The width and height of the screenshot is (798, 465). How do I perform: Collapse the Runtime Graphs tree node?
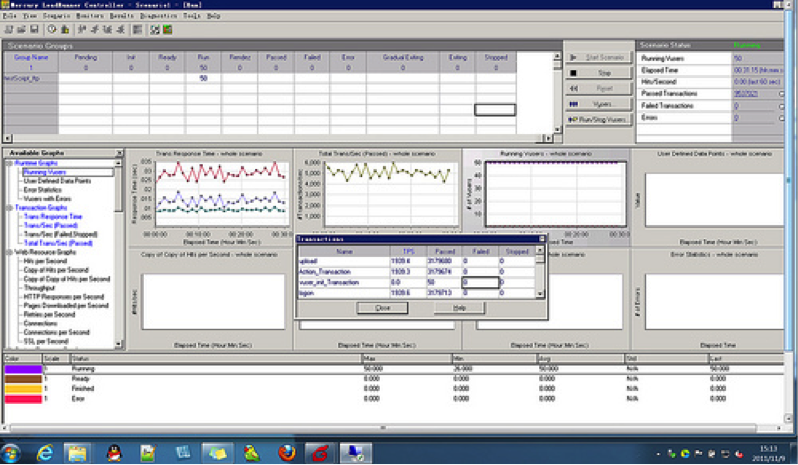[9, 163]
